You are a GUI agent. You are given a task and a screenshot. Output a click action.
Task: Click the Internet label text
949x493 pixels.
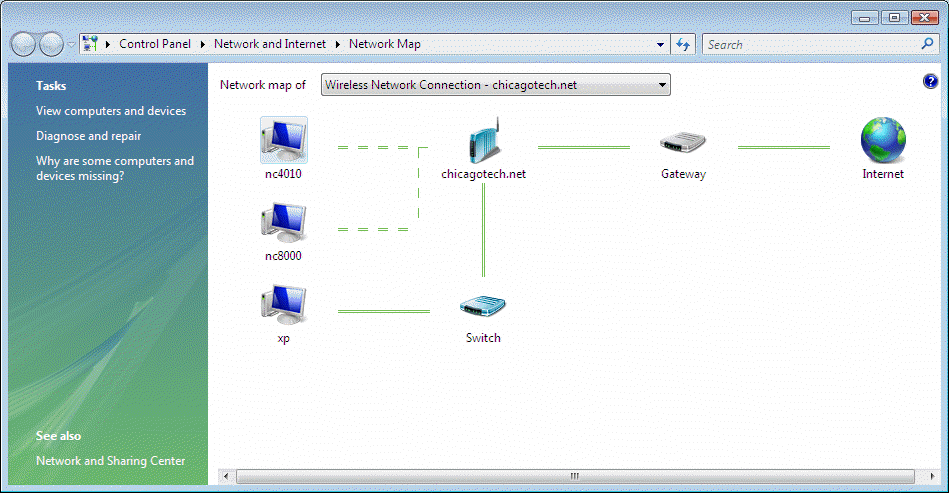[883, 174]
